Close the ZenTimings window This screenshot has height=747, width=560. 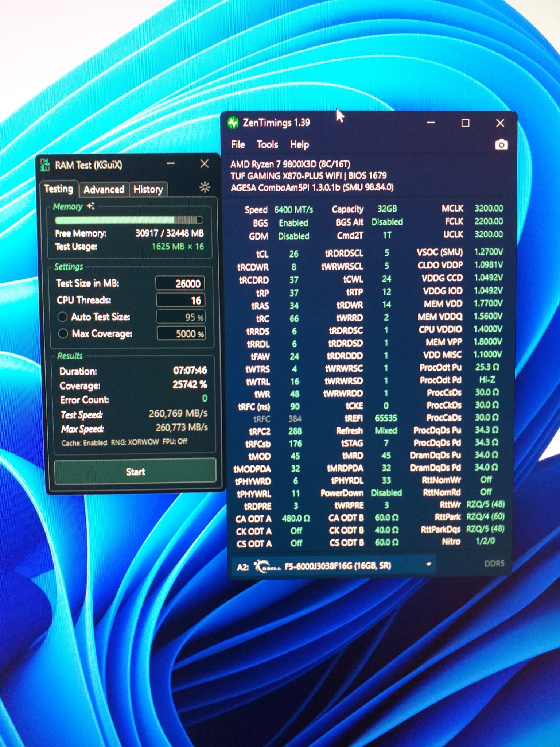point(500,123)
